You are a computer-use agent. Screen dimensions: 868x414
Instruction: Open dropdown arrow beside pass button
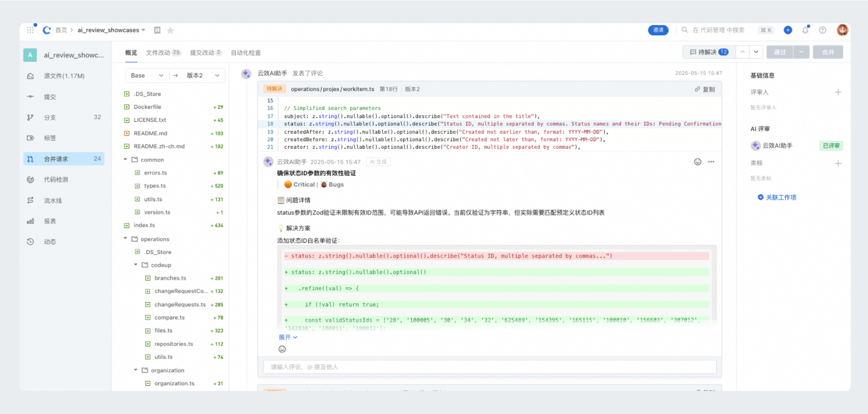click(x=801, y=52)
